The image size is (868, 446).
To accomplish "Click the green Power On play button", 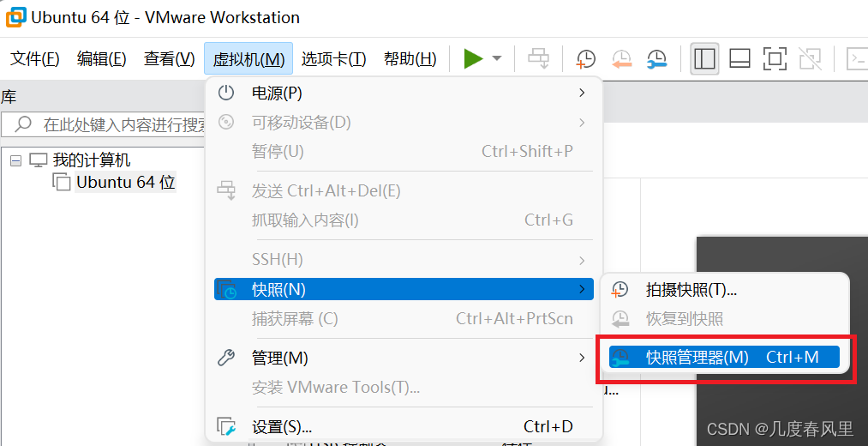I will pos(474,58).
